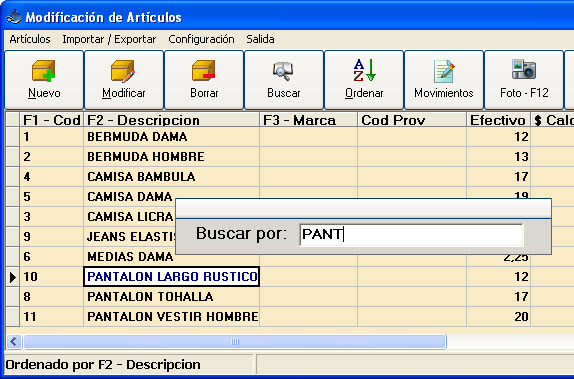Image resolution: width=574 pixels, height=379 pixels.
Task: Click the Efectivo value of PANTALON TOHALLA
Action: click(x=499, y=297)
